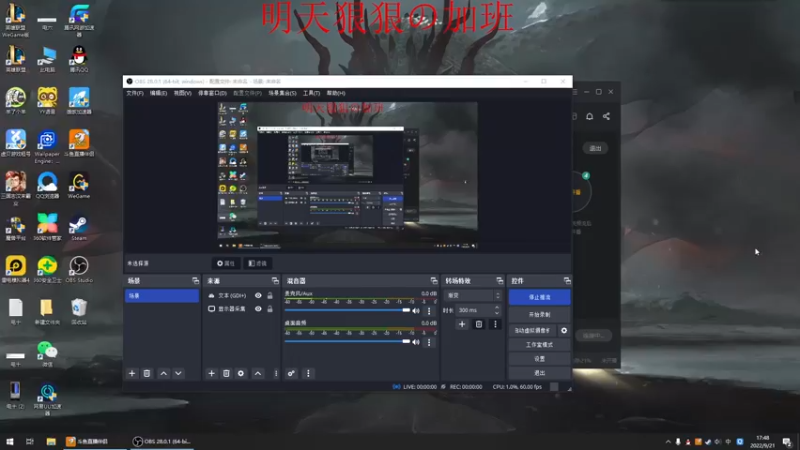Viewport: 800px width, 450px height.
Task: Toggle the lock on 显示器采集 source
Action: (270, 309)
